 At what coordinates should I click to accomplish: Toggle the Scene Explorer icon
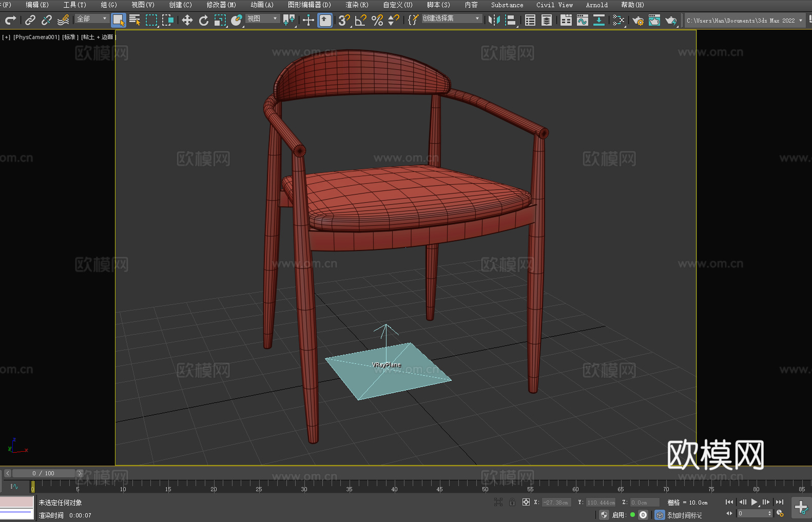(x=530, y=21)
